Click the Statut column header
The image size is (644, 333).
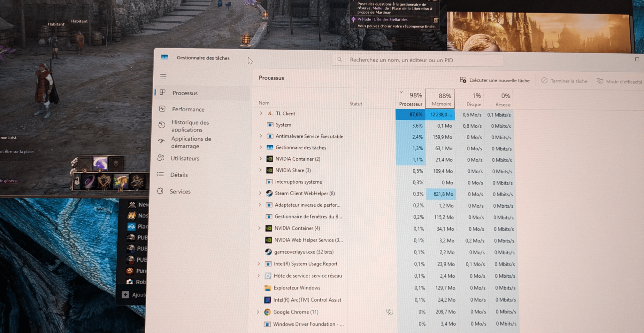[356, 104]
